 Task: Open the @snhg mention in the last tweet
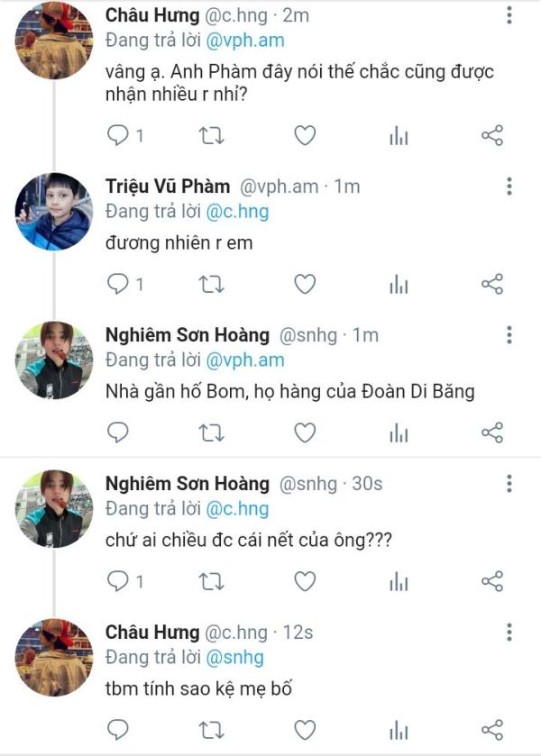point(234,657)
